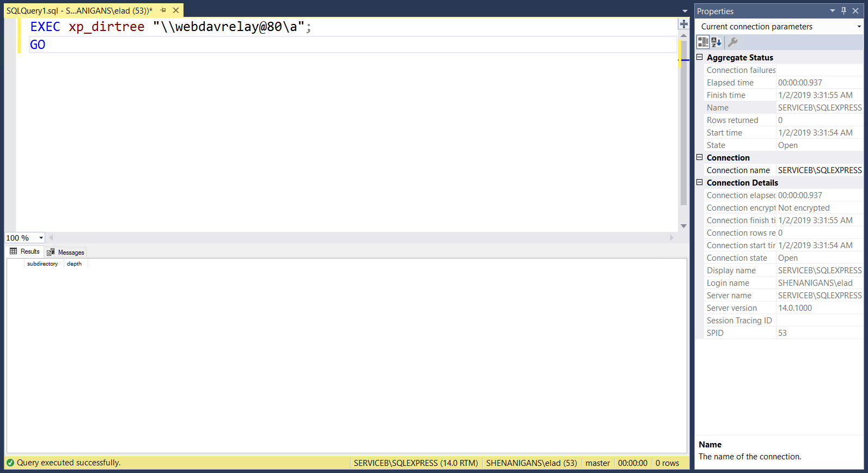Click SERVICEB\SQLEXPRESS (14.0 RTM) in status bar
868x473 pixels.
click(x=416, y=463)
